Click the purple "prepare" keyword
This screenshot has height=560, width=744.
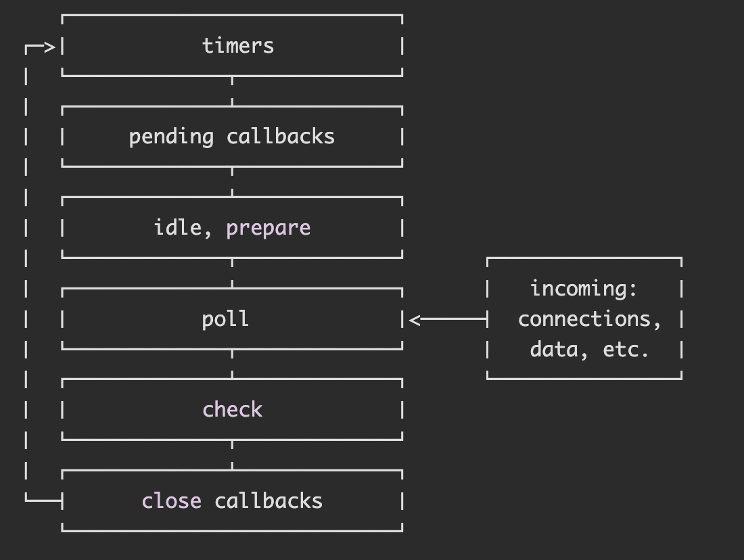coord(269,229)
